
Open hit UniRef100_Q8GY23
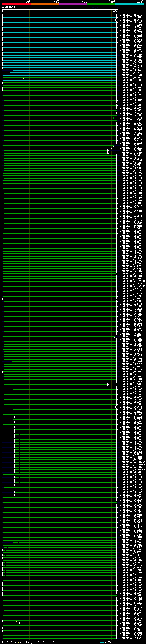131,35
